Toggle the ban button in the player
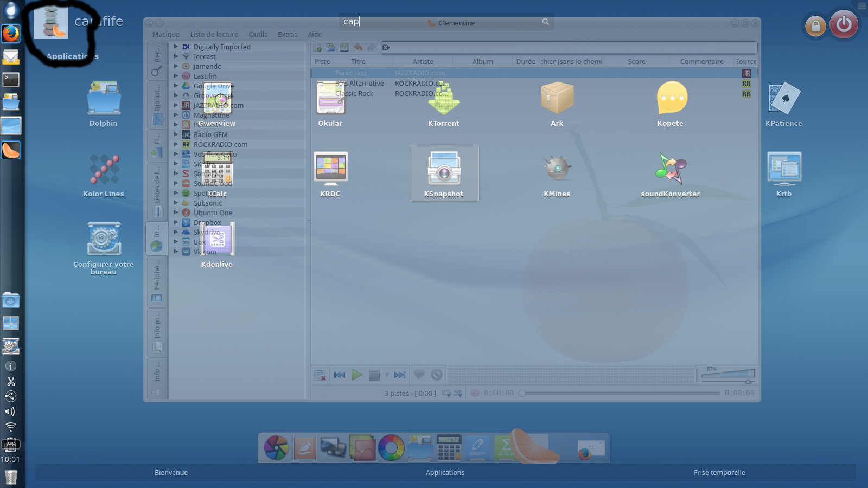This screenshot has width=868, height=488. (x=437, y=375)
